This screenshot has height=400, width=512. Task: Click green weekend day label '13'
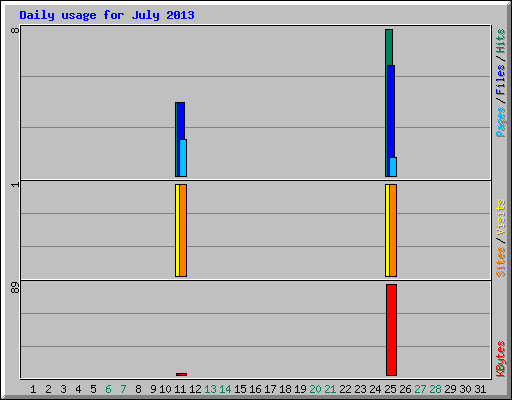210,389
